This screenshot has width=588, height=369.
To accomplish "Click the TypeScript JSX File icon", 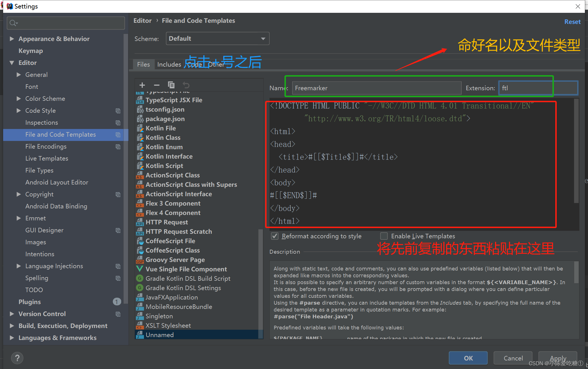I will [x=140, y=100].
